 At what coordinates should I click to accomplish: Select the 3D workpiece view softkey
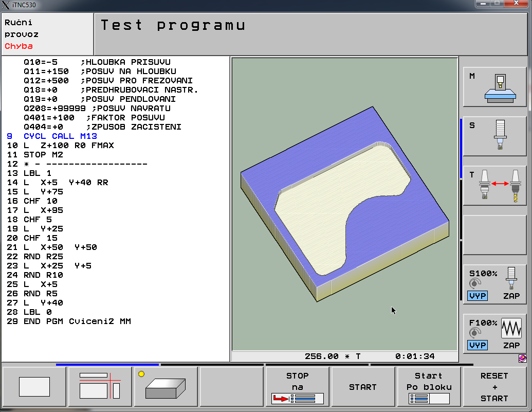[x=166, y=387]
